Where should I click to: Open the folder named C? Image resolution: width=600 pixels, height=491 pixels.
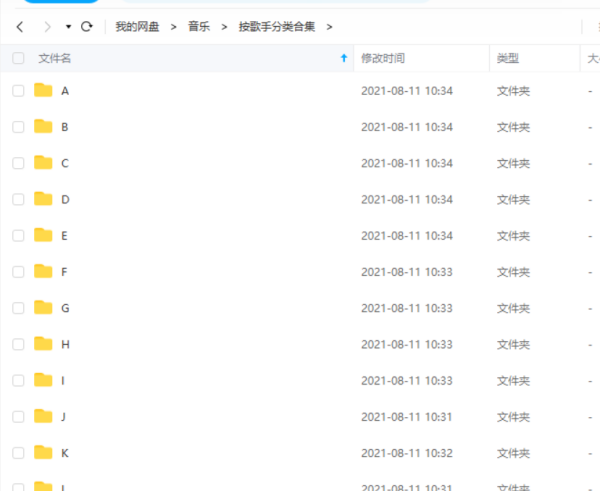click(65, 163)
